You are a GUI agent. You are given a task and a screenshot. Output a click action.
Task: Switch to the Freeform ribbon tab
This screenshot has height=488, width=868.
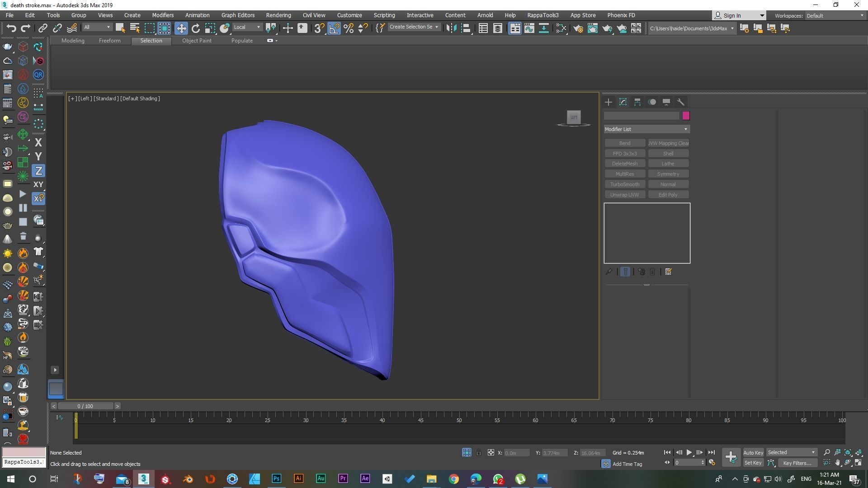(109, 41)
